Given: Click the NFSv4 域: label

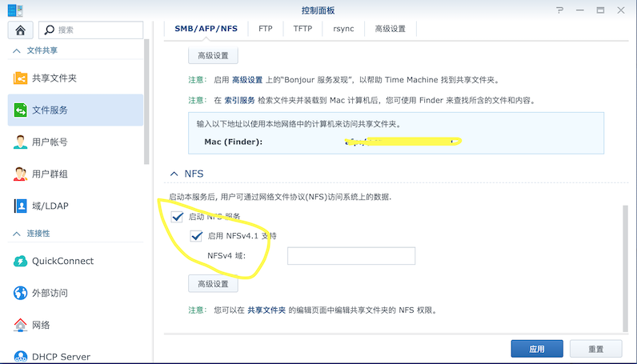Looking at the screenshot, I should (226, 256).
